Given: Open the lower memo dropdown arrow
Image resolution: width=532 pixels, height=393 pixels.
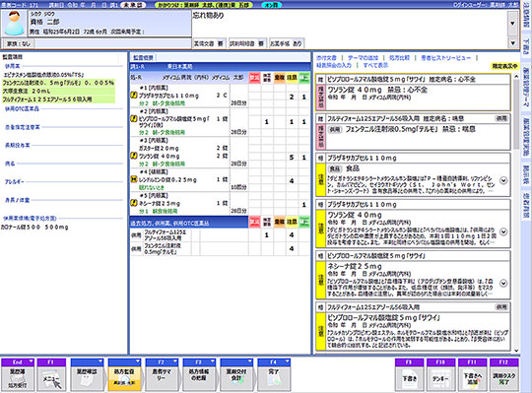Looking at the screenshot, I should click(x=512, y=43).
